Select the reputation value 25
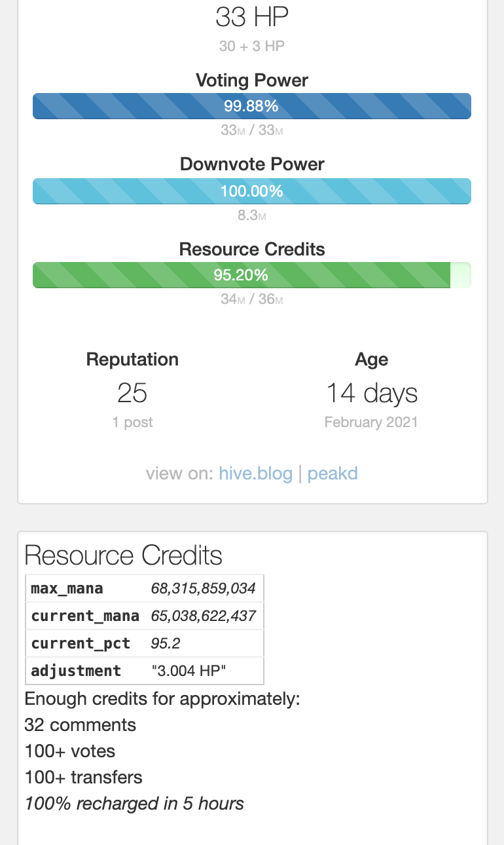The width and height of the screenshot is (504, 845). click(132, 393)
